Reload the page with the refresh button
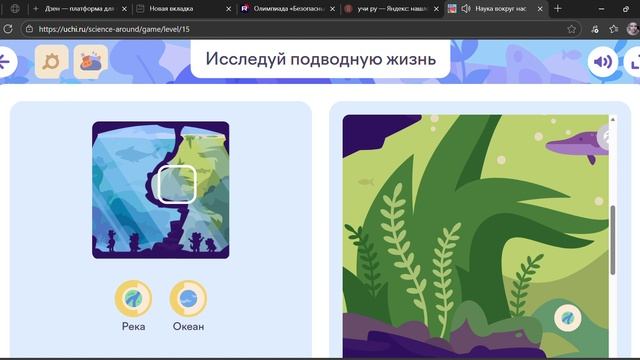Screen dimensions: 640x360 (x=8, y=29)
